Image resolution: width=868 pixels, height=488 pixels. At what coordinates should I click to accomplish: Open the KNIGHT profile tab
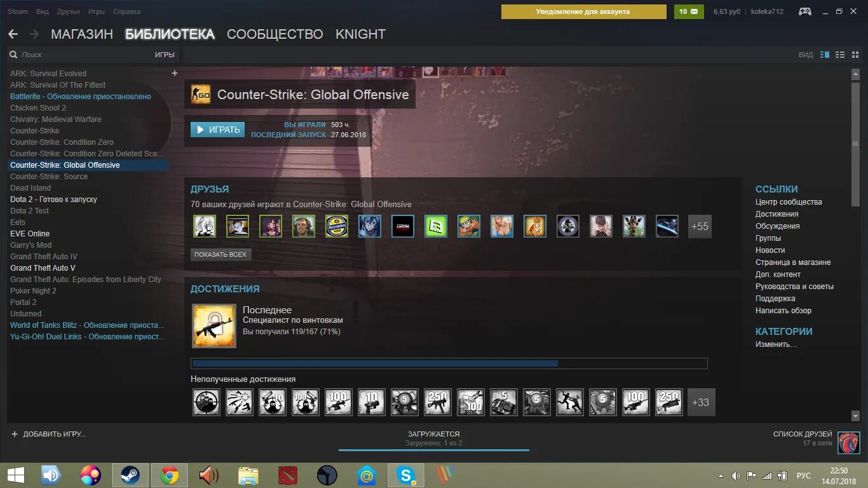click(361, 34)
